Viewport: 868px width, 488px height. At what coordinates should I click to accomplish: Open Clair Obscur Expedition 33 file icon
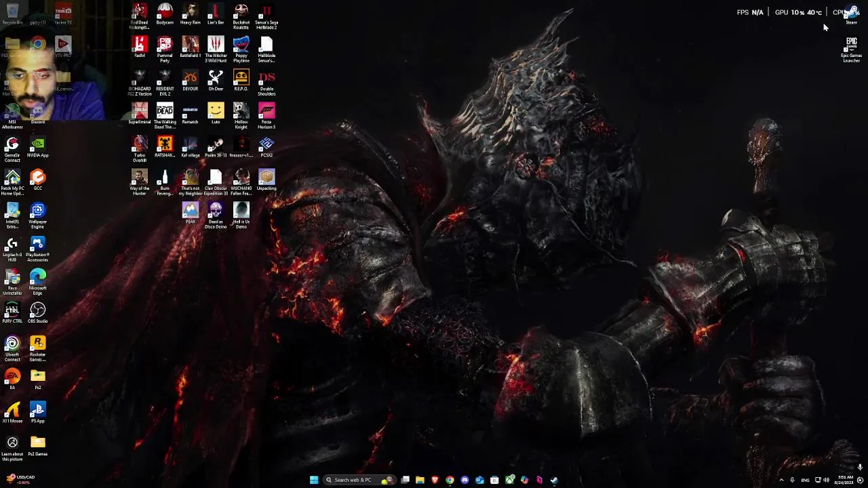coord(216,182)
